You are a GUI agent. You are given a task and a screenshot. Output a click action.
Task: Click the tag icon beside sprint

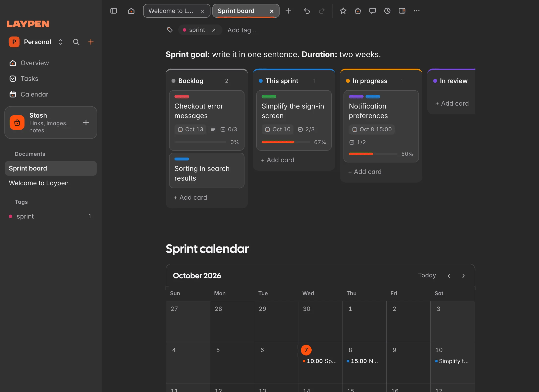170,30
